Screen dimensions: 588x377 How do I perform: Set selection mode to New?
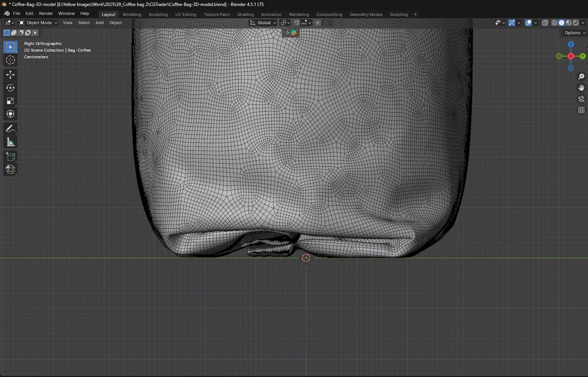click(7, 33)
